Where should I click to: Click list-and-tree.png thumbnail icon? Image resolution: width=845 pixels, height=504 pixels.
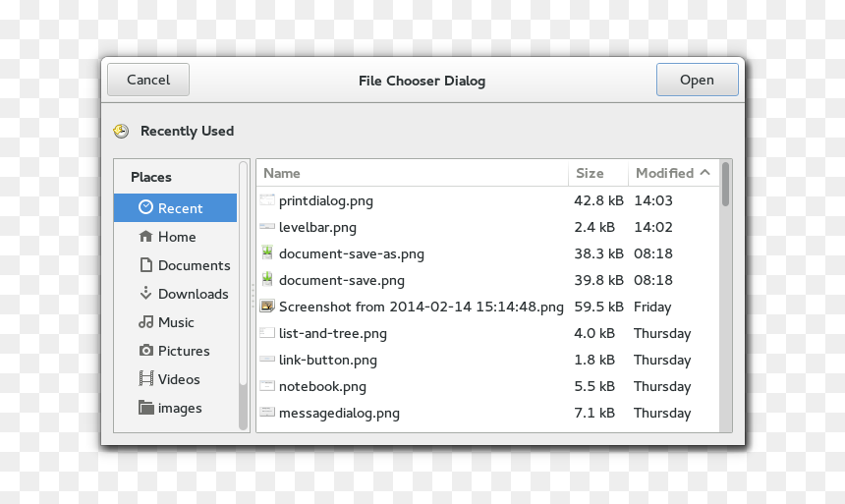pyautogui.click(x=267, y=333)
